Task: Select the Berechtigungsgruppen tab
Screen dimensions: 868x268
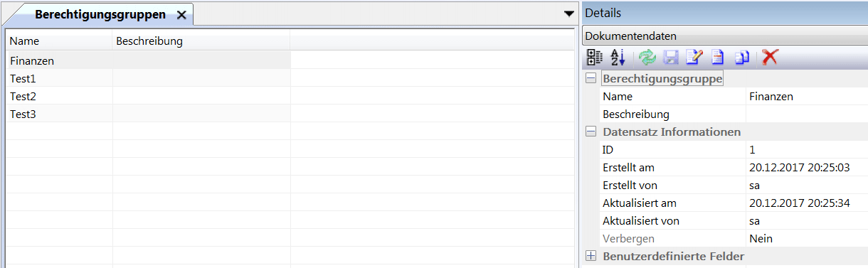Action: pos(100,14)
